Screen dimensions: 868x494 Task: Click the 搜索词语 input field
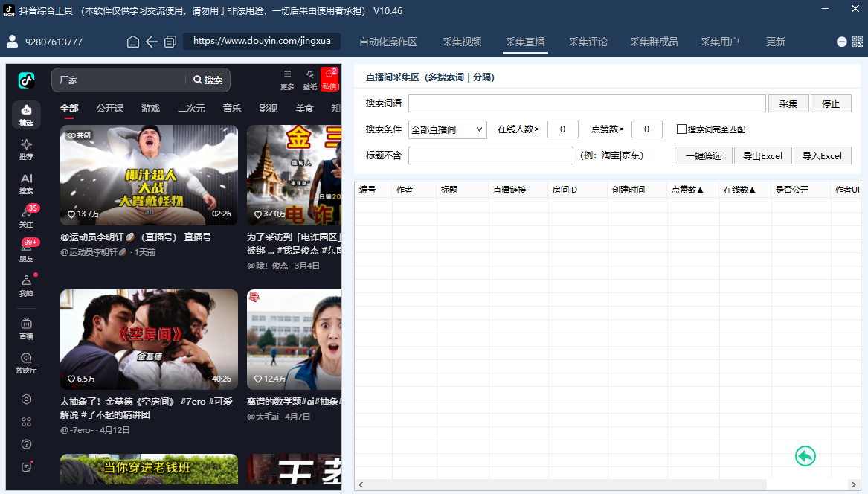point(587,103)
